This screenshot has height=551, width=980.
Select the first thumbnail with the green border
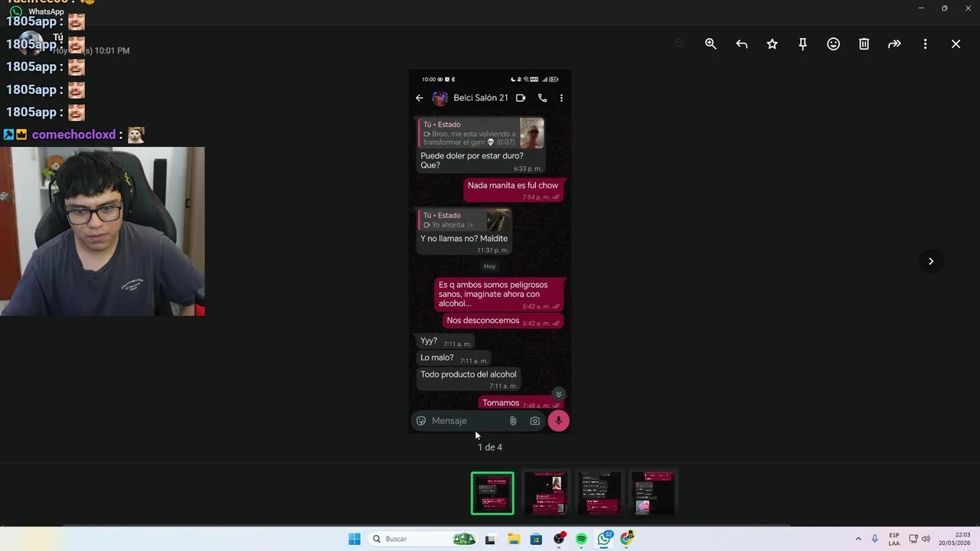(x=492, y=493)
